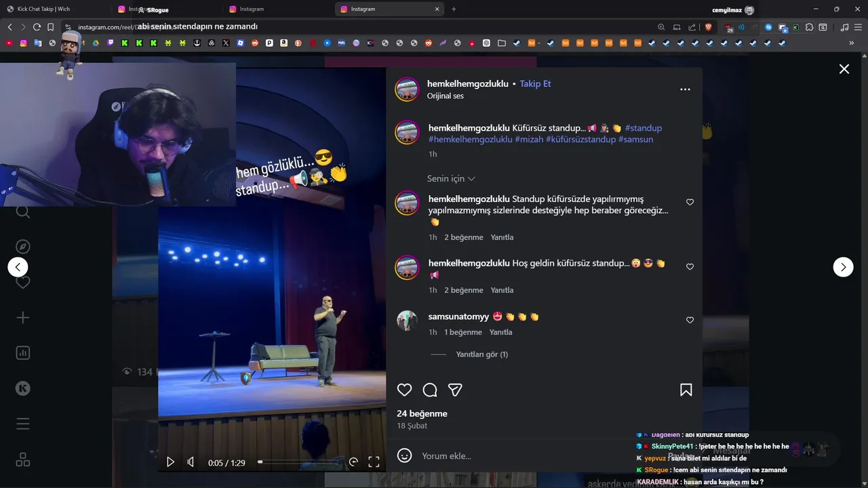Enter fullscreen on the video player
868x488 pixels.
pyautogui.click(x=374, y=462)
